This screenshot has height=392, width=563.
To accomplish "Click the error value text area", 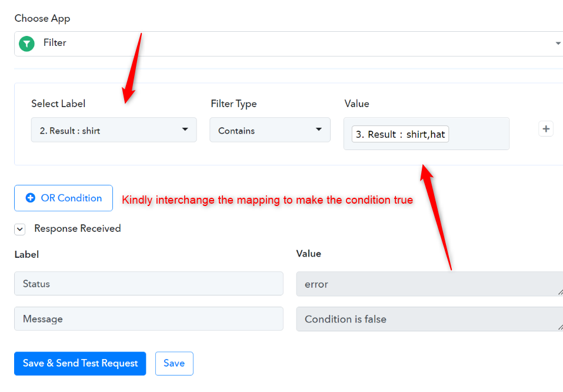I will pos(429,284).
